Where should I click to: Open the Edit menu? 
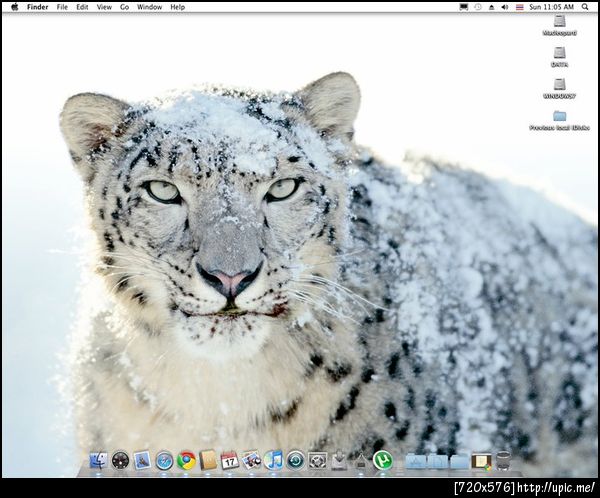tap(82, 7)
